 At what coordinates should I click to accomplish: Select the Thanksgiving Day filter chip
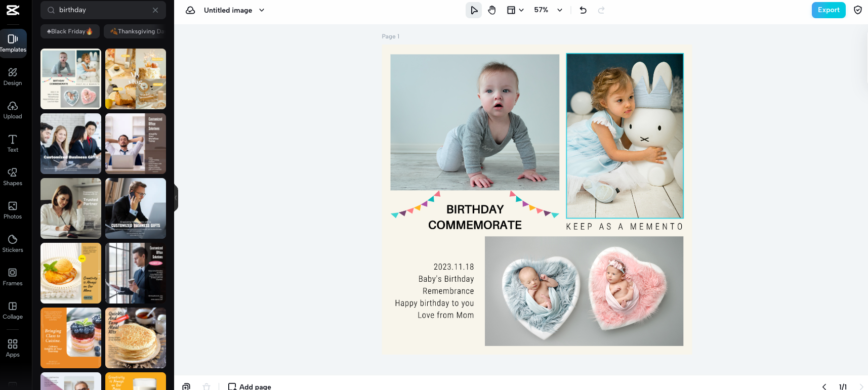(x=136, y=31)
